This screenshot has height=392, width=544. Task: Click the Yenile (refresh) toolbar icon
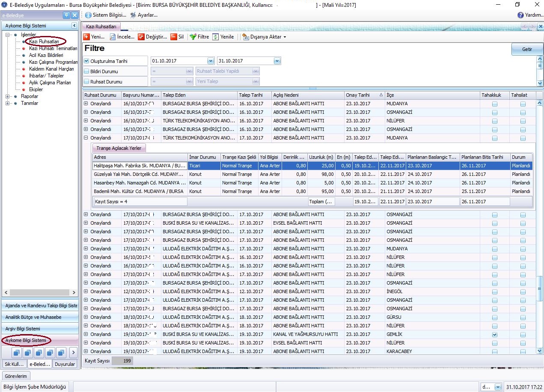point(216,37)
